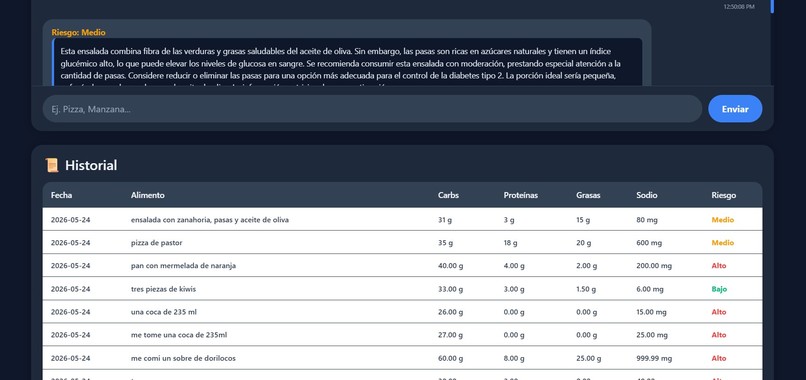This screenshot has width=806, height=380.
Task: Click the '15 g' fats value
Action: click(x=583, y=220)
